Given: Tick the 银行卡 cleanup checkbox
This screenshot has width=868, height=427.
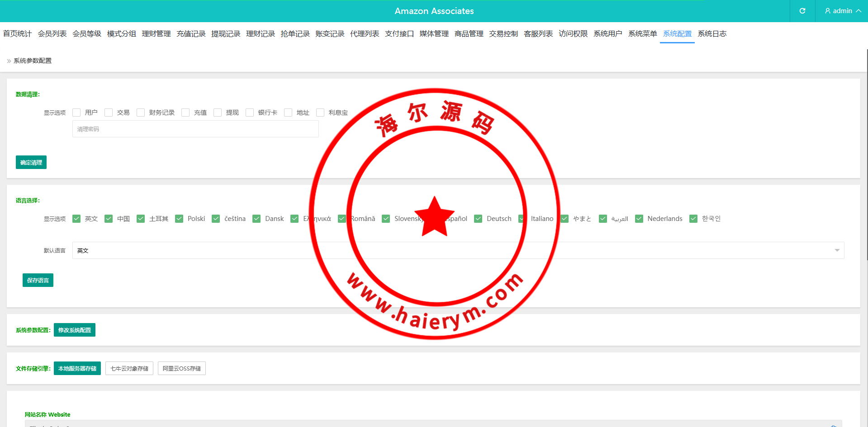Looking at the screenshot, I should [250, 113].
